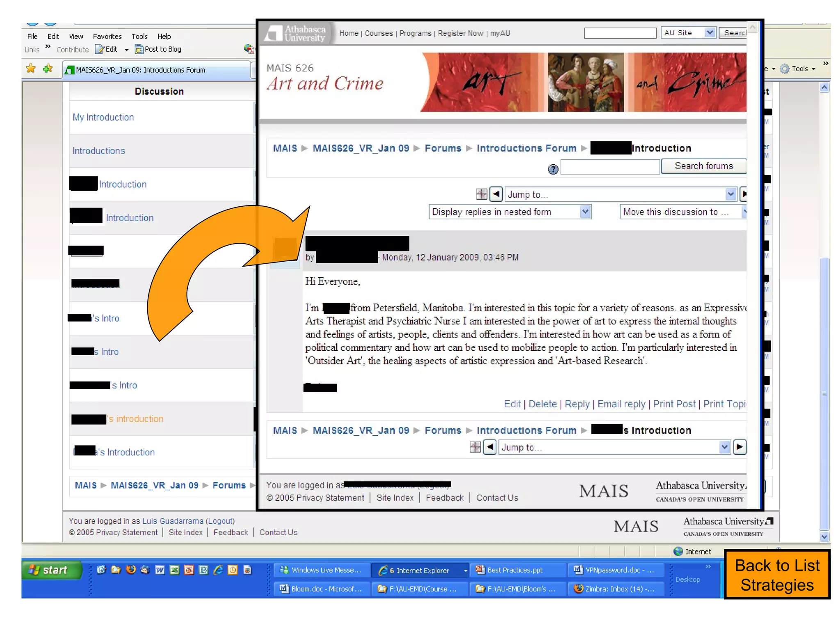Screen dimensions: 840x630
Task: Click the Windows start button
Action: (51, 570)
